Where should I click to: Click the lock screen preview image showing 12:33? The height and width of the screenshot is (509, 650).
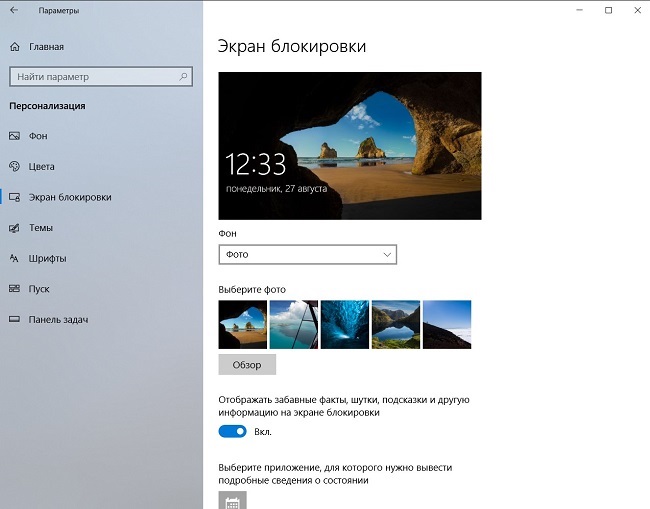coord(350,146)
